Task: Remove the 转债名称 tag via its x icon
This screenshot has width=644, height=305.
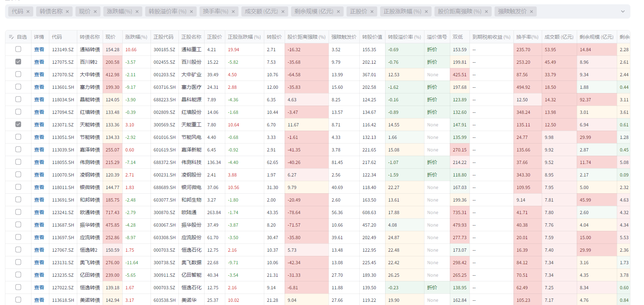Action: [x=67, y=12]
